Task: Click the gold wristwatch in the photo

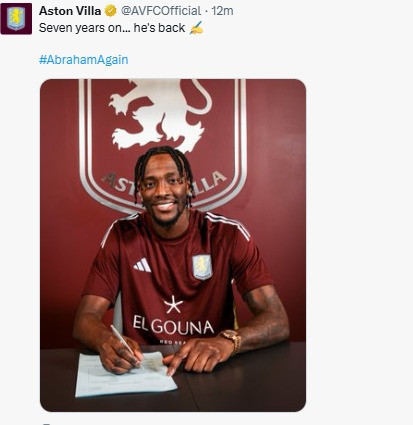Action: pos(232,339)
